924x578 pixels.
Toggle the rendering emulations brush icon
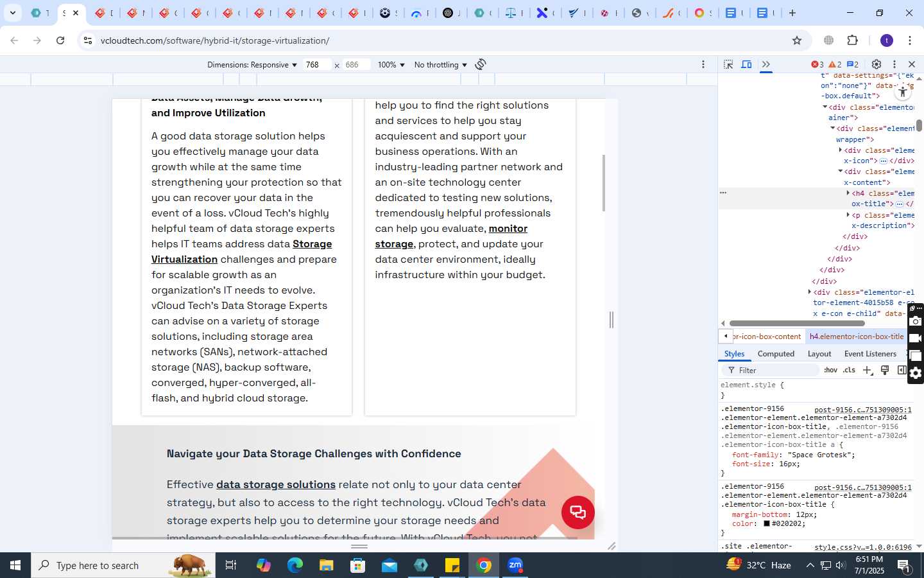click(x=885, y=370)
